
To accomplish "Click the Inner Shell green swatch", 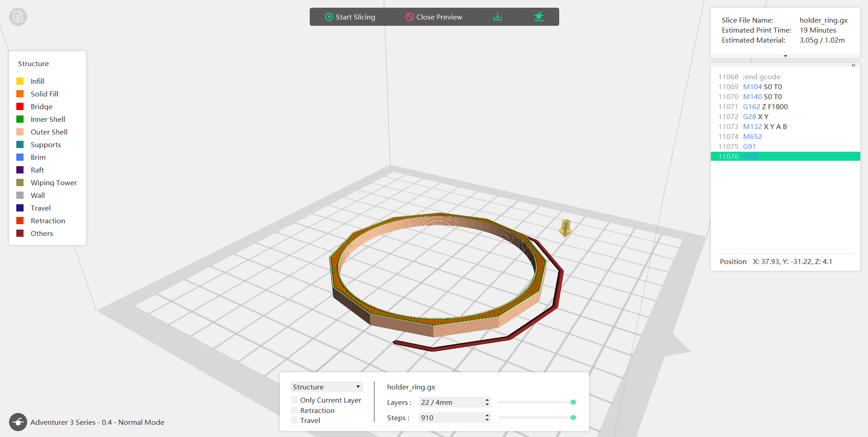I will 20,119.
